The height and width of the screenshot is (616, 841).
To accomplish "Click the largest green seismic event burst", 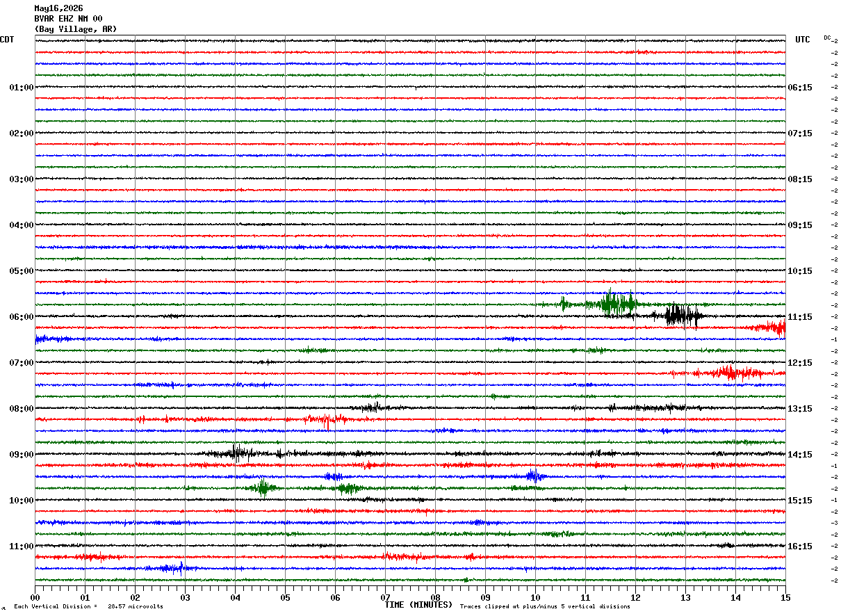I will coord(612,303).
